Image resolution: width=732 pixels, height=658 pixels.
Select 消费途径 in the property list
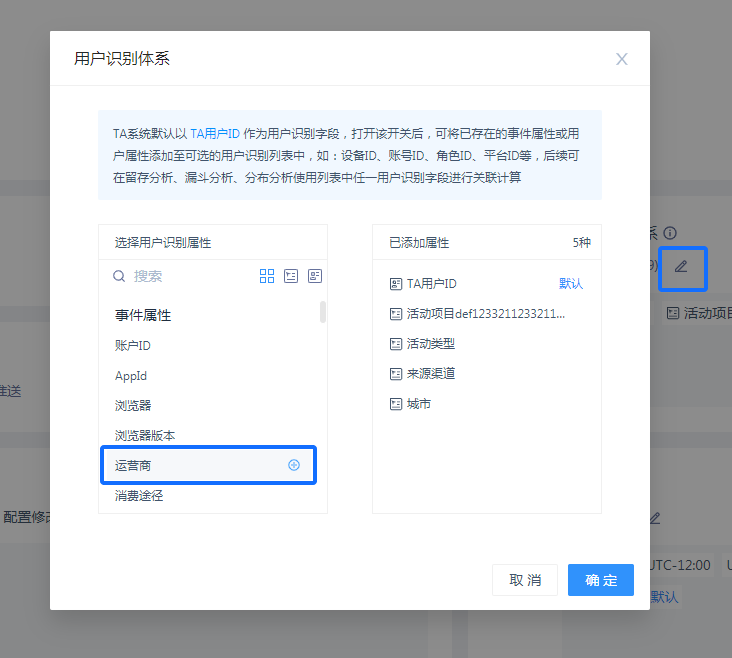pyautogui.click(x=139, y=495)
